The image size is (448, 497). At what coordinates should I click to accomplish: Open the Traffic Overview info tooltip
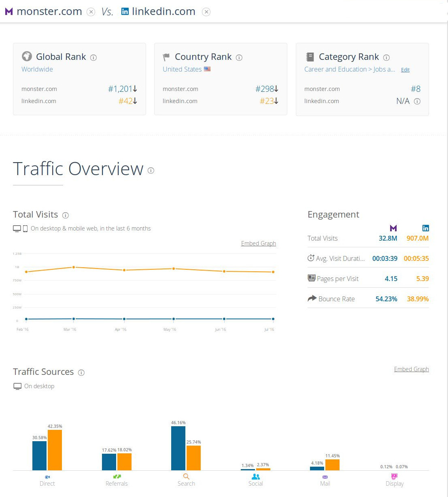(151, 171)
